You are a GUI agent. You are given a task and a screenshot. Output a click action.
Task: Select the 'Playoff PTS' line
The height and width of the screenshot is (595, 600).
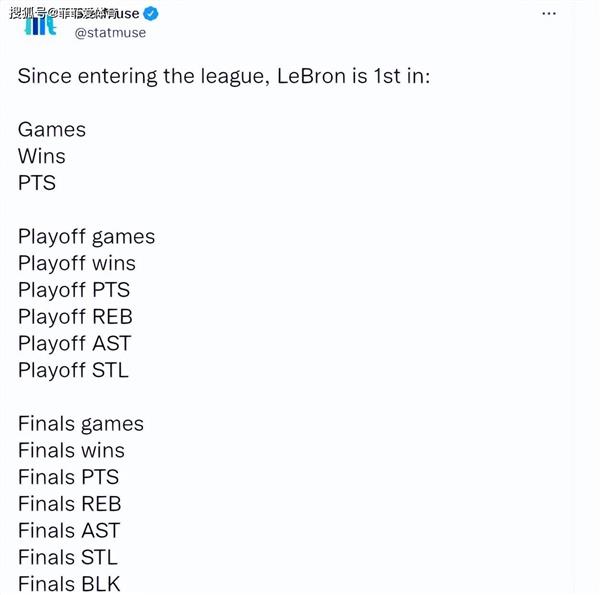[x=74, y=291]
